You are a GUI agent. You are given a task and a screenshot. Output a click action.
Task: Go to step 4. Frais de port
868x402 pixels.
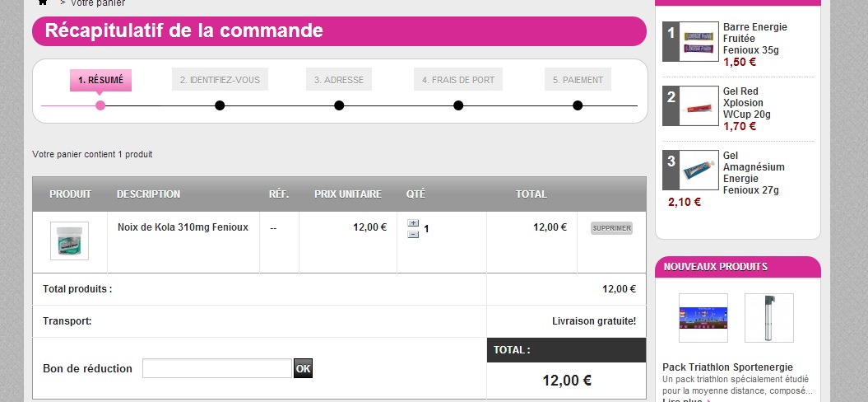[458, 80]
